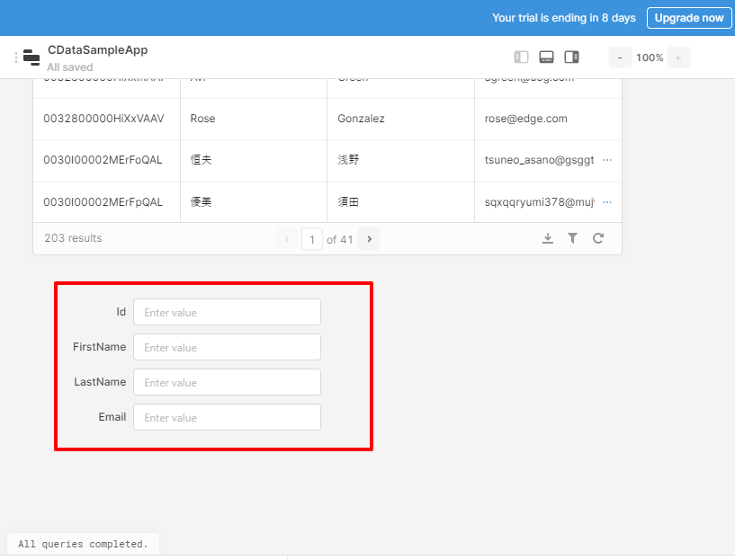The width and height of the screenshot is (735, 560).
Task: Open the vertical dots menu beside logo
Action: click(16, 58)
